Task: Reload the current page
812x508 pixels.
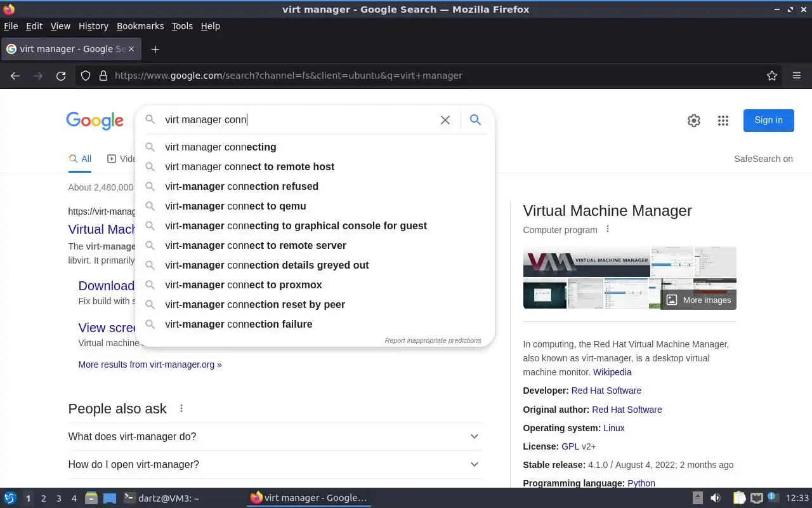Action: click(x=61, y=76)
